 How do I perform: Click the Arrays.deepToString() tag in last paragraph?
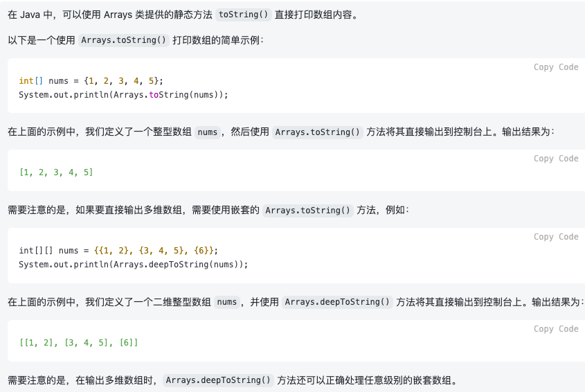click(x=218, y=380)
